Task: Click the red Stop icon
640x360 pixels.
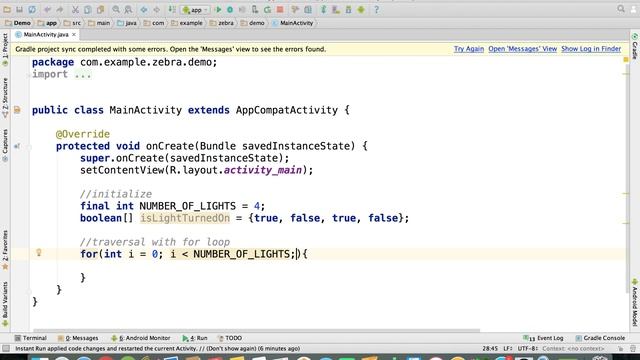Action: coord(280,9)
